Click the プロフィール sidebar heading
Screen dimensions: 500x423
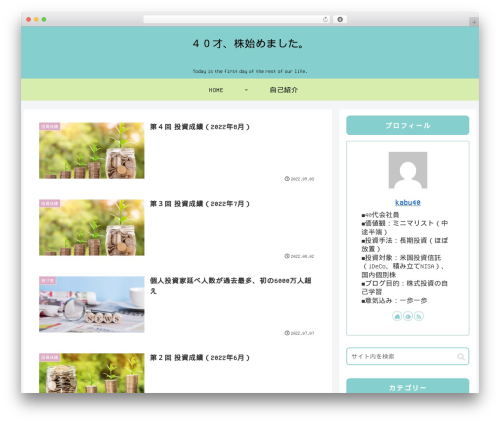[408, 125]
